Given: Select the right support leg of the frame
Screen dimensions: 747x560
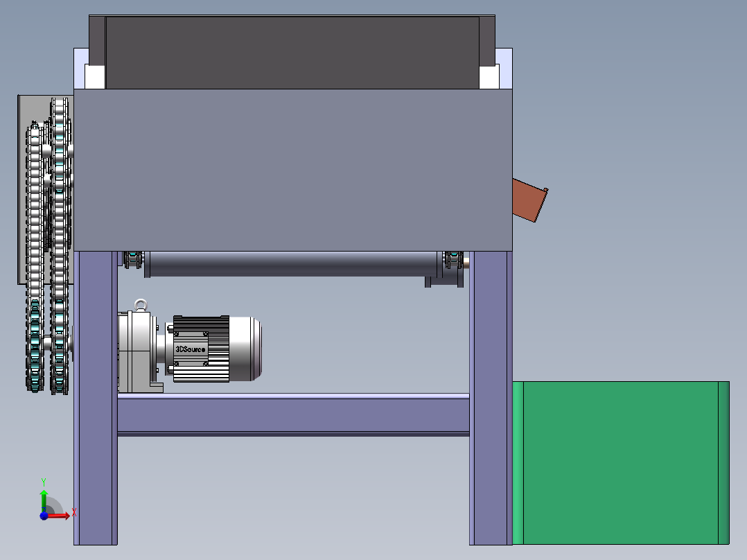Looking at the screenshot, I should click(491, 398).
